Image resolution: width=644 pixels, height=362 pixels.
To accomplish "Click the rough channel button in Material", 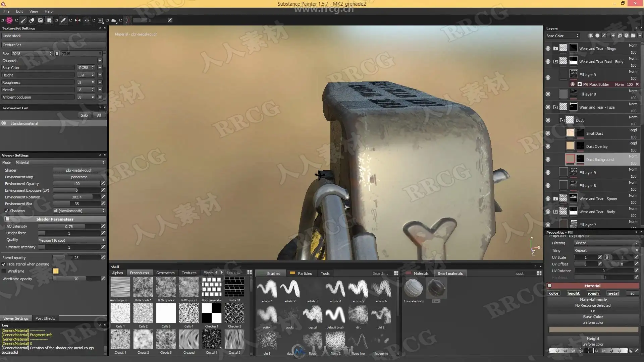I will coord(593,293).
